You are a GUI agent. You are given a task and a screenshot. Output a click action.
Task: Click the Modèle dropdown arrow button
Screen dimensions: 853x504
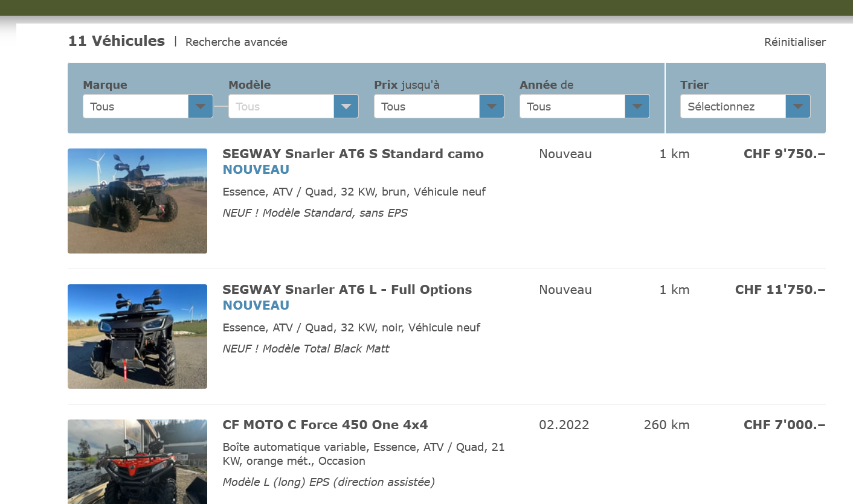pyautogui.click(x=346, y=106)
